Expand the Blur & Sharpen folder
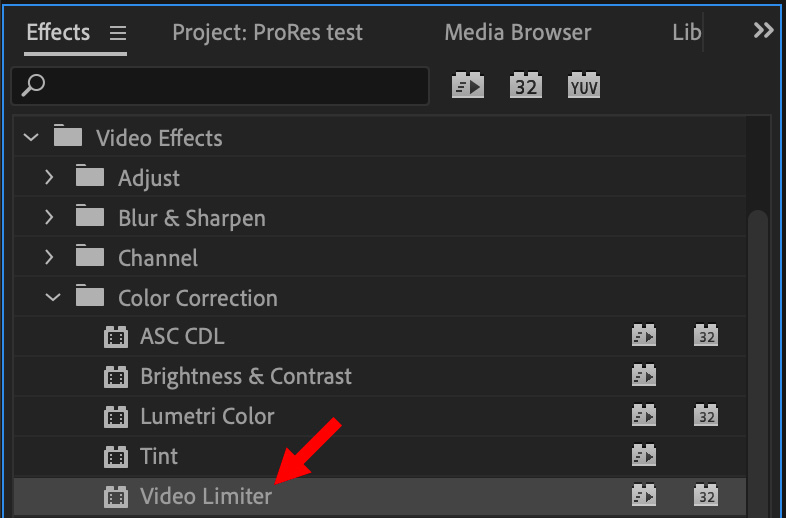The image size is (786, 518). tap(49, 217)
